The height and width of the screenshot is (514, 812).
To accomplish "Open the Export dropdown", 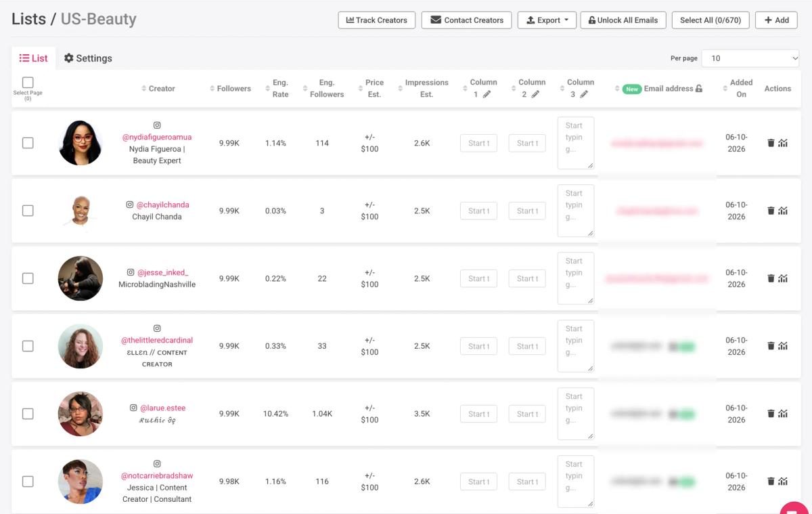I will (x=547, y=20).
